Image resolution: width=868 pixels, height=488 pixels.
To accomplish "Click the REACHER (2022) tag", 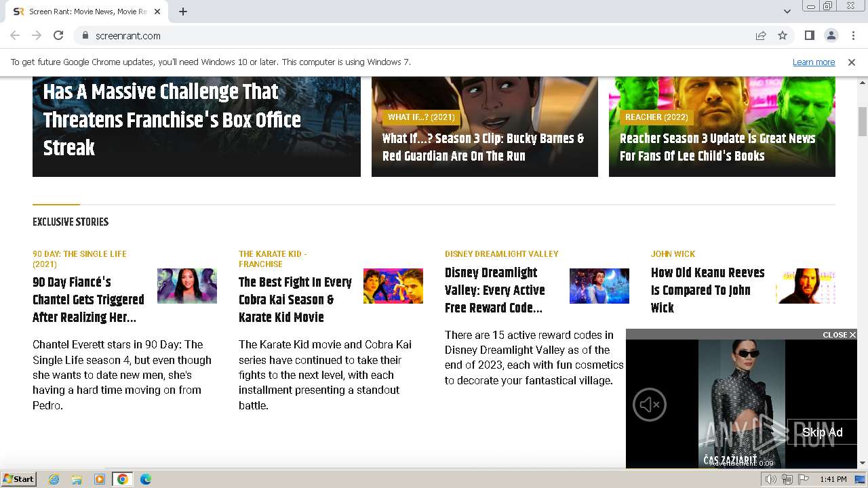I will [x=656, y=117].
